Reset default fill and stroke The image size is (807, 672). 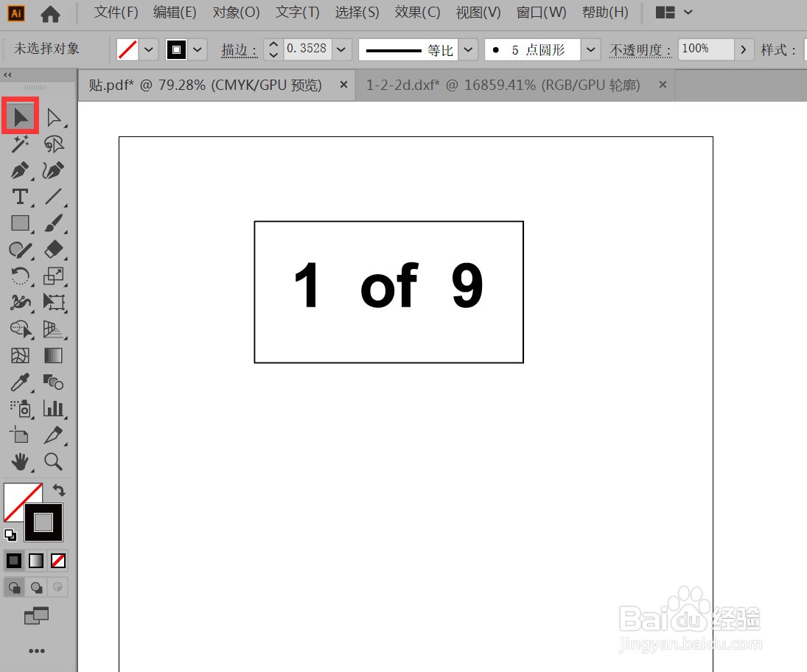pyautogui.click(x=10, y=535)
